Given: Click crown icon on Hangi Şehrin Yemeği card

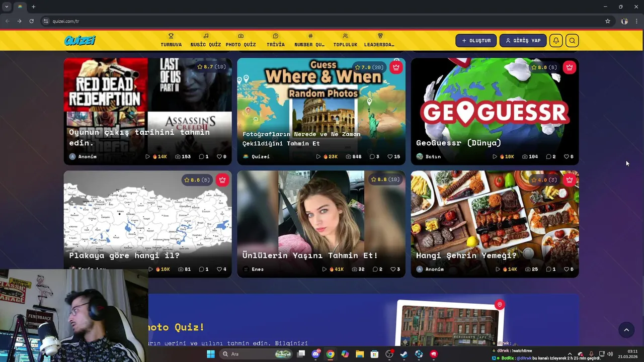Looking at the screenshot, I should point(570,179).
